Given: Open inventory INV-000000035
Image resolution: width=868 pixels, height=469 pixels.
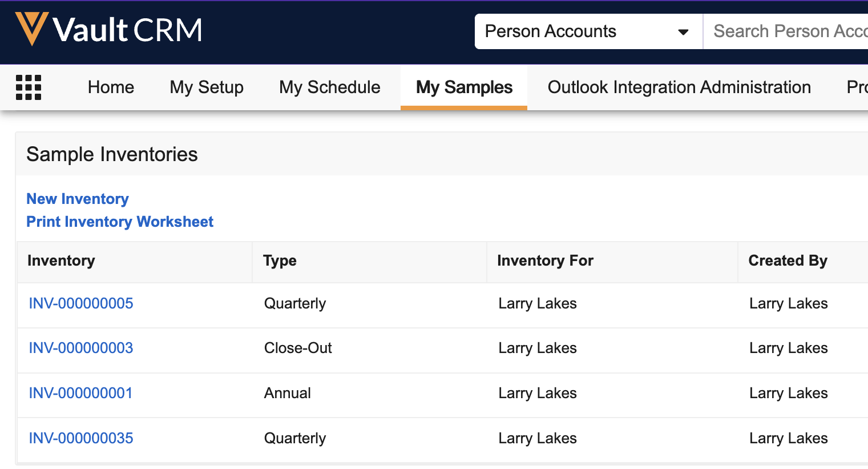Looking at the screenshot, I should pos(81,438).
